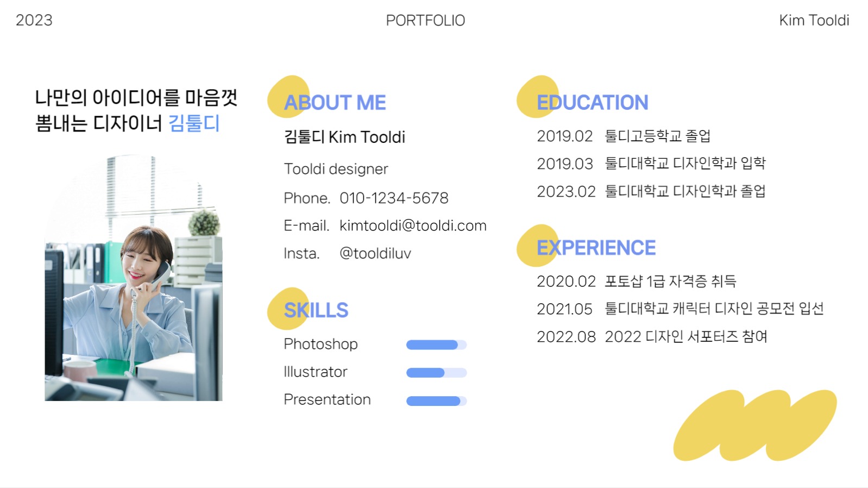
Task: Select the Illustrator skill progress bar
Action: pyautogui.click(x=436, y=373)
